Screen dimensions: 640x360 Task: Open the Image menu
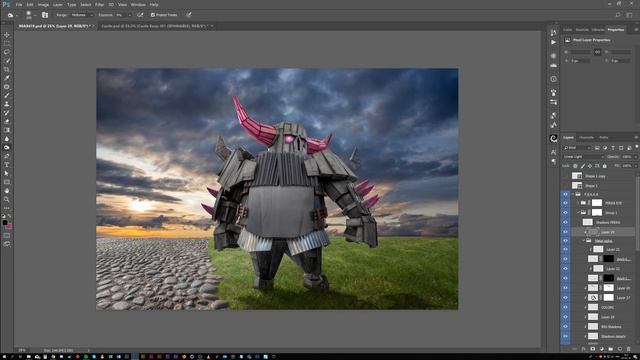click(x=43, y=4)
